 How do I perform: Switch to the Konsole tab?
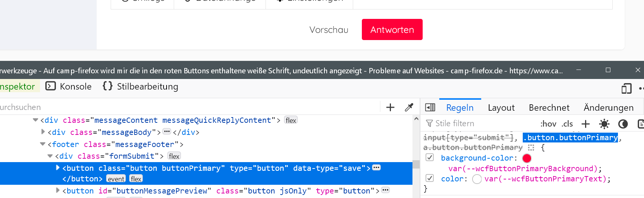69,87
